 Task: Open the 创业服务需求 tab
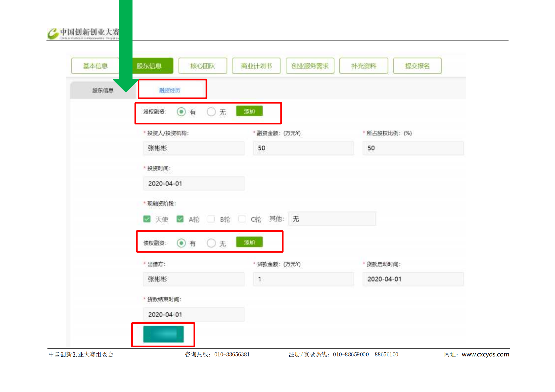pyautogui.click(x=310, y=66)
